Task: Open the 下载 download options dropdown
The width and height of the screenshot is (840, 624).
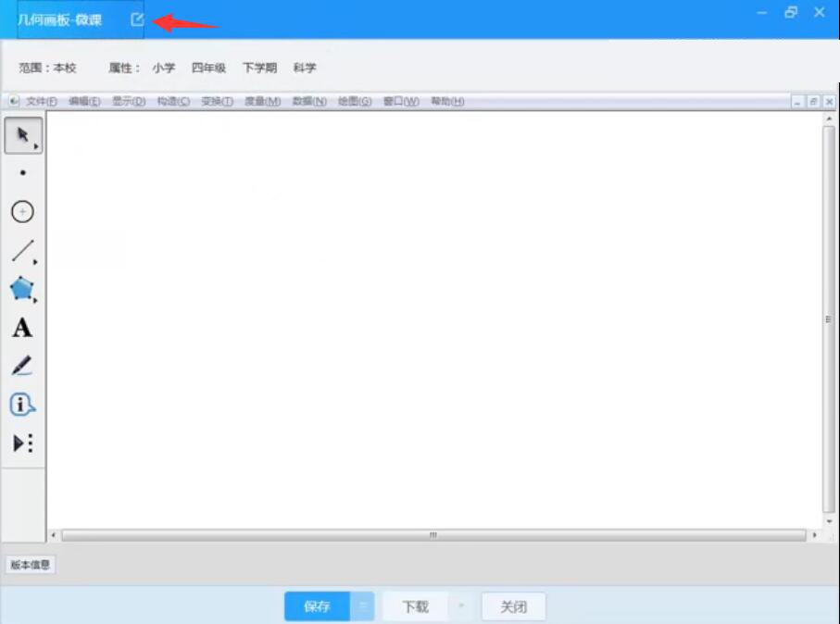Action: [458, 606]
